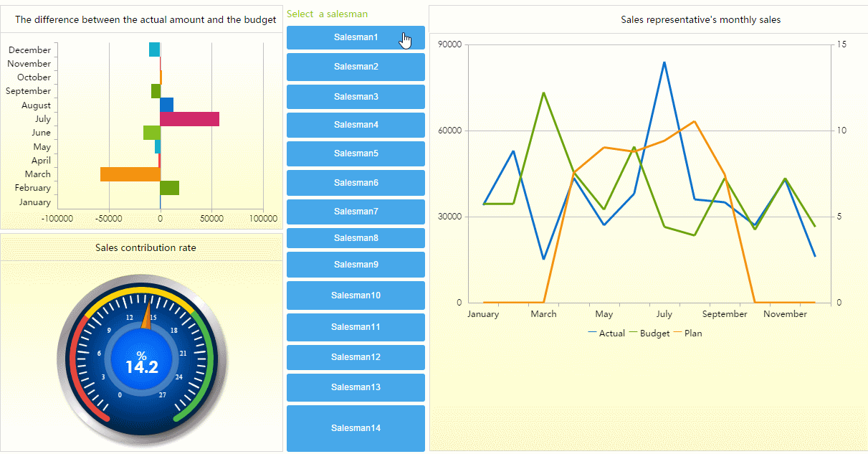
Task: Click the orange needle on the gauge
Action: tap(148, 317)
